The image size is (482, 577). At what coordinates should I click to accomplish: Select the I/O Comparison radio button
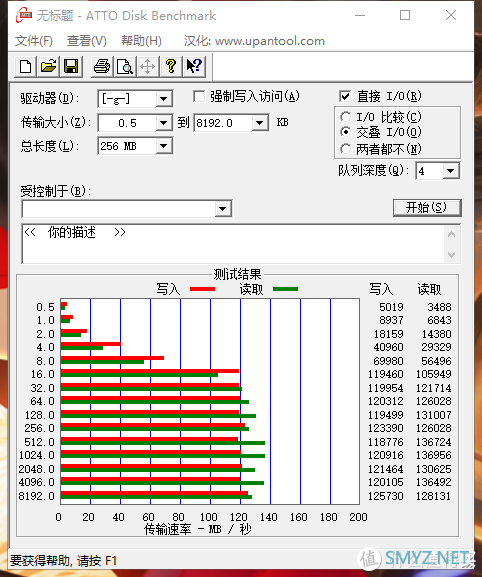click(345, 117)
